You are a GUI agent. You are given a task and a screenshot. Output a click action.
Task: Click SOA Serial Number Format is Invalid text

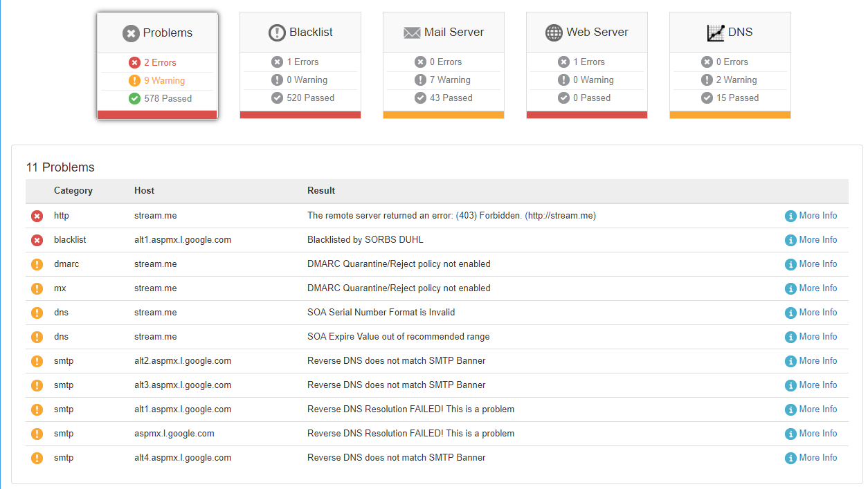coord(381,313)
